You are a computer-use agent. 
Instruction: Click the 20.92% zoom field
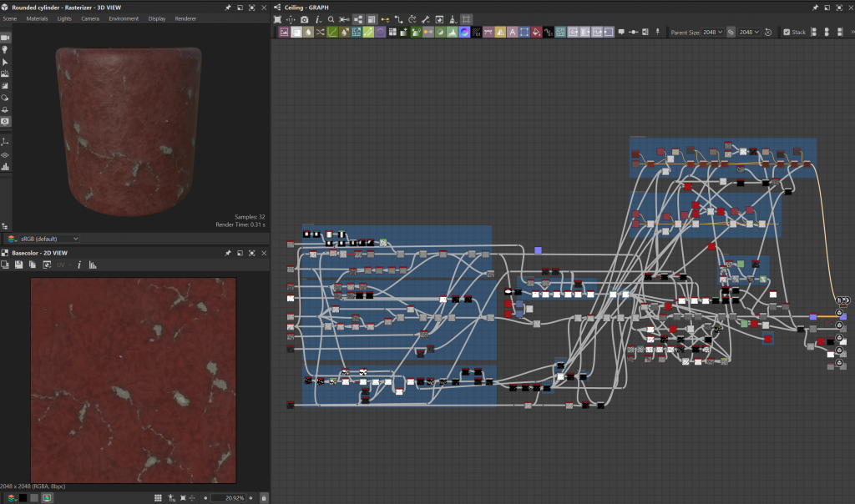click(227, 498)
